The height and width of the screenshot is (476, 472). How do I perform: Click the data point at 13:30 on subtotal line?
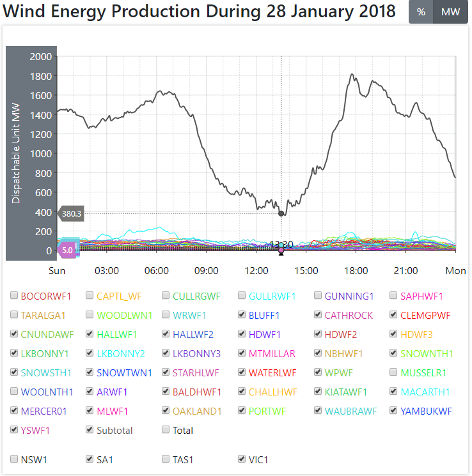pos(281,213)
